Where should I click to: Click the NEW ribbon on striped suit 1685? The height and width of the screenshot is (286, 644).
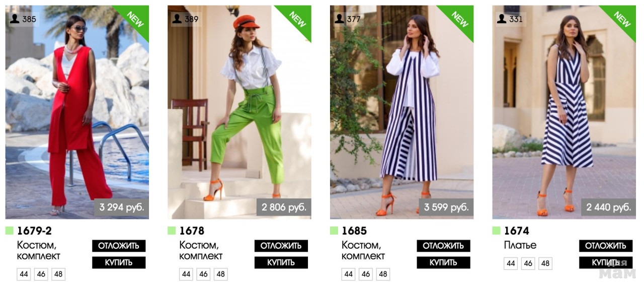[x=459, y=19]
